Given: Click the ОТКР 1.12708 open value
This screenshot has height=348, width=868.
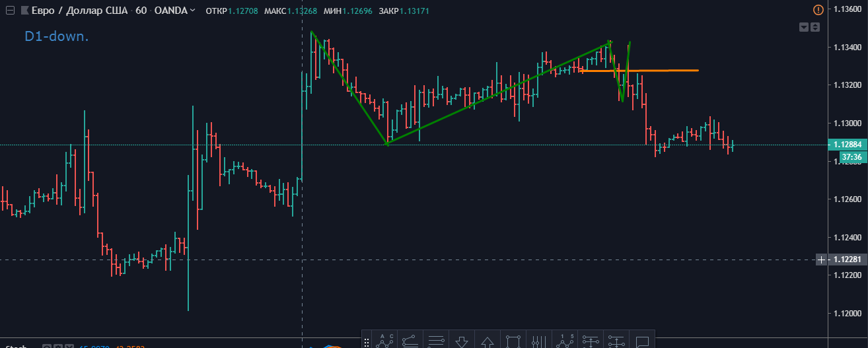Looking at the screenshot, I should tap(231, 11).
